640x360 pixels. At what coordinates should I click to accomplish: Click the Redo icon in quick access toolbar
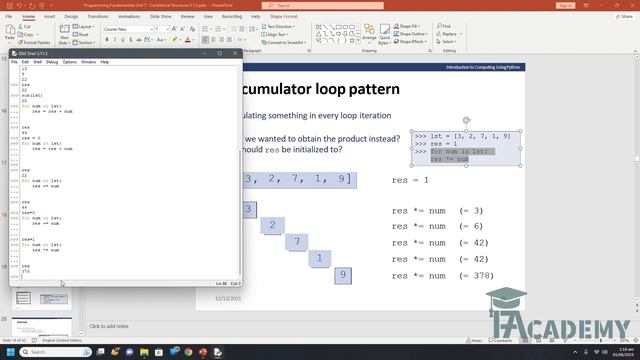(x=32, y=5)
